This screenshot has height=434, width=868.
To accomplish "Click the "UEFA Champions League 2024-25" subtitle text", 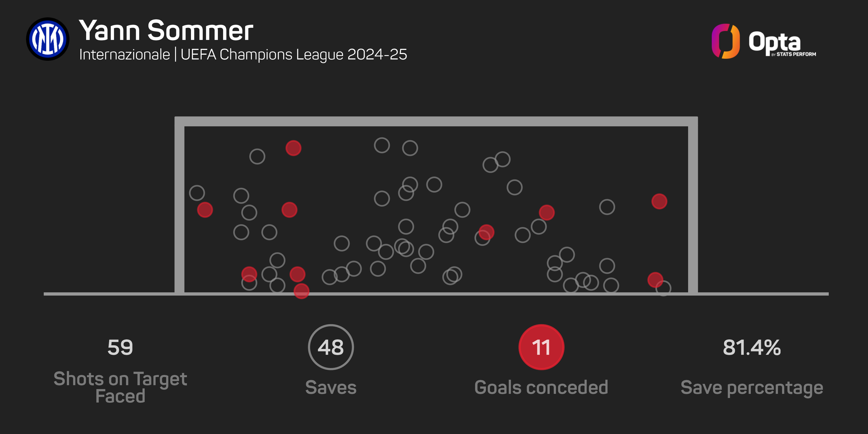I will 293,55.
